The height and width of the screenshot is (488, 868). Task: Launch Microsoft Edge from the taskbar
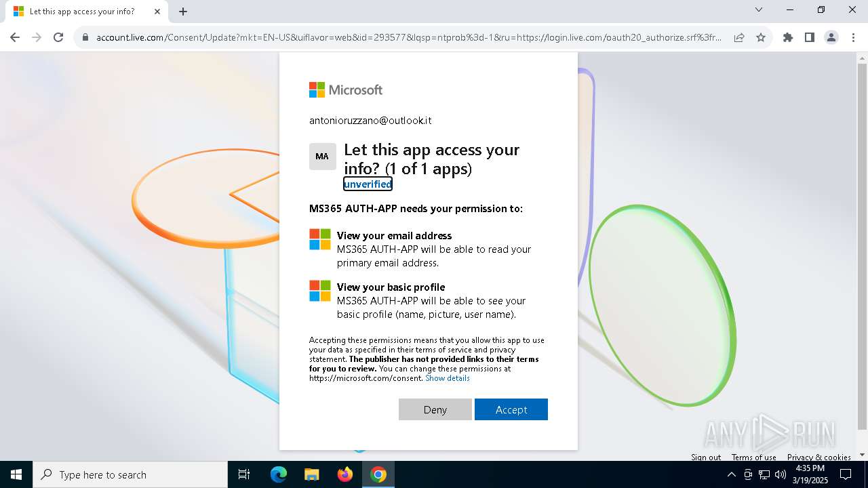tap(279, 474)
